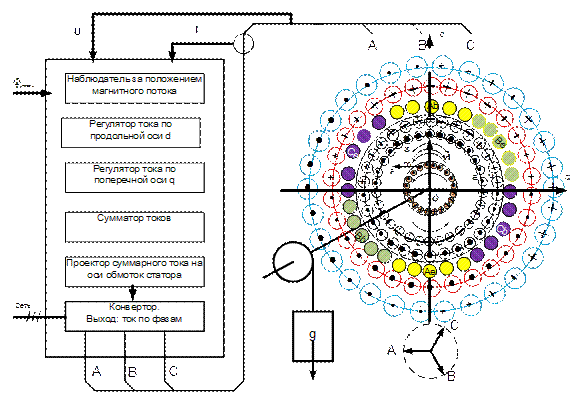Select the 'Наблюдатель за положением магнитного потока' block
The width and height of the screenshot is (583, 394).
point(135,88)
